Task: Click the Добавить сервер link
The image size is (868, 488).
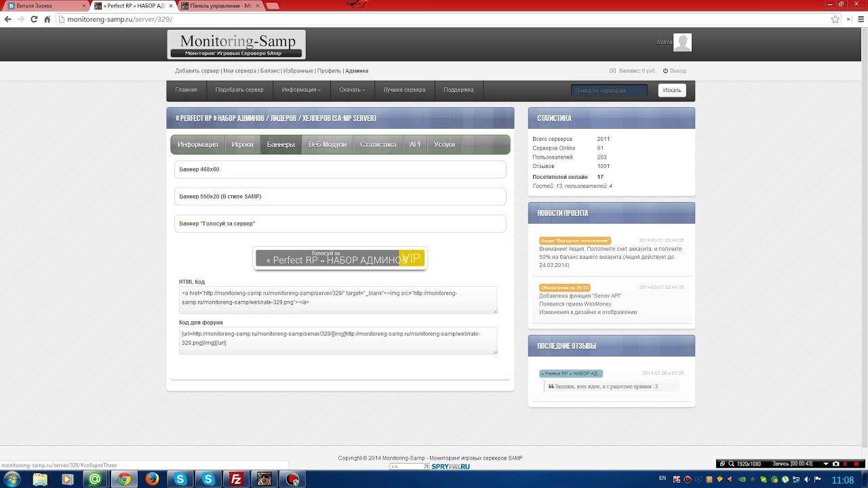Action: 197,70
